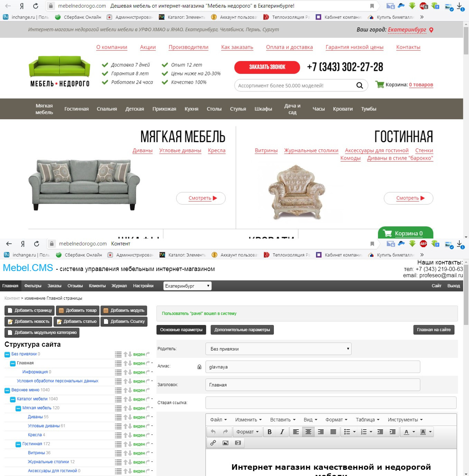Insert an image via the editor toolbar
Image resolution: width=469 pixels, height=476 pixels.
click(226, 443)
